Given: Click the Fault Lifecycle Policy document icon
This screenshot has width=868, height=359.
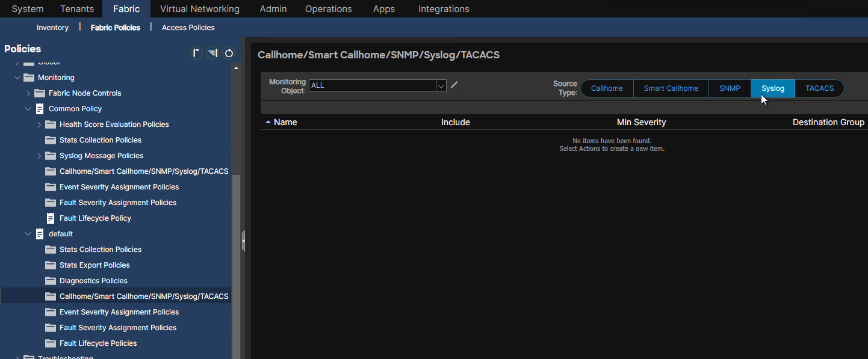Looking at the screenshot, I should tap(51, 218).
